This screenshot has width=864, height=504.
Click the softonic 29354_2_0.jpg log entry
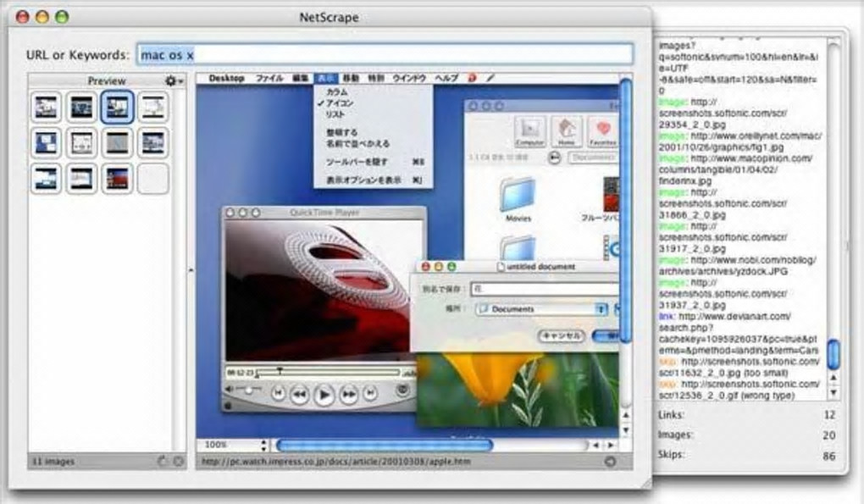pos(723,114)
